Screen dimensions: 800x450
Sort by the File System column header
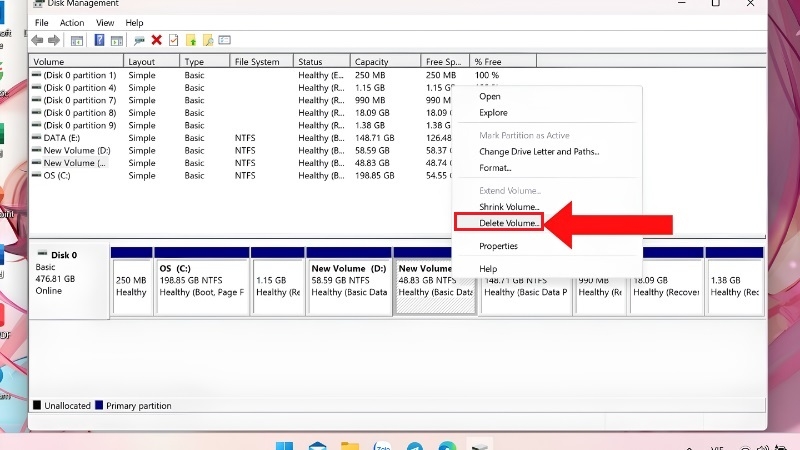coord(262,61)
